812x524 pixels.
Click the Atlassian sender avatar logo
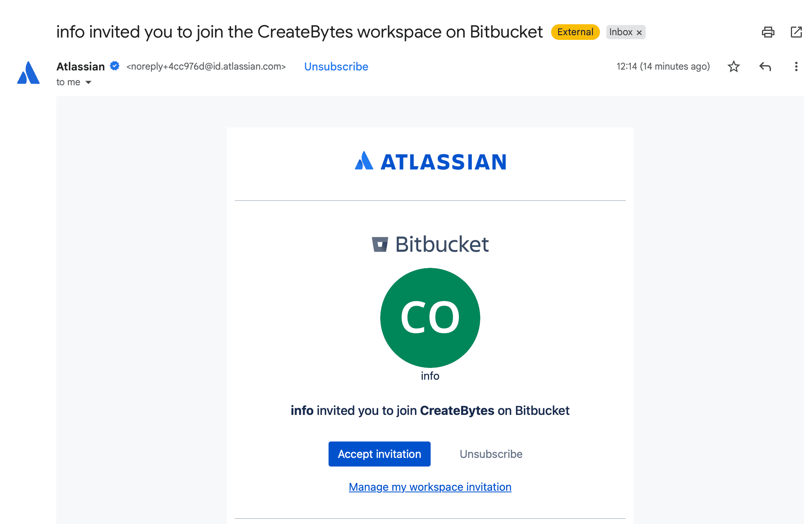click(x=29, y=73)
